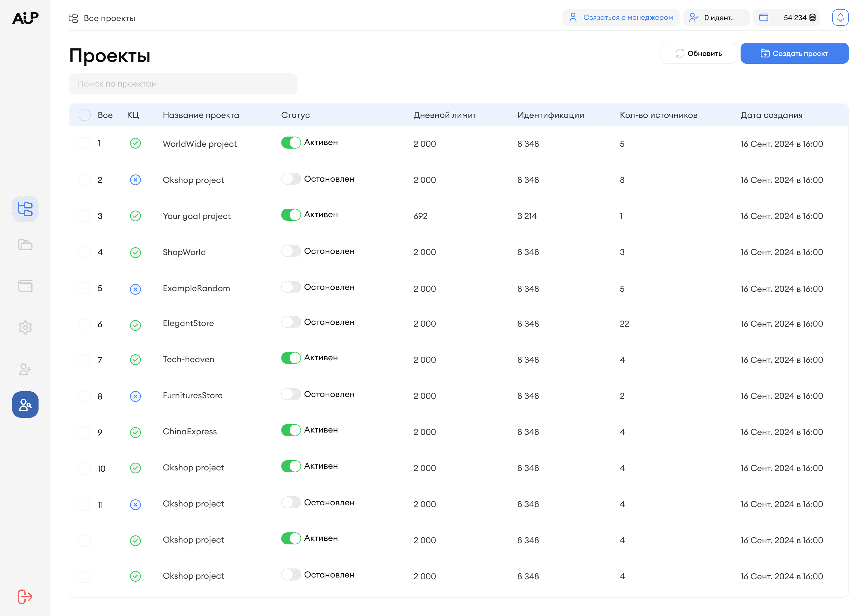Click the 'Поиск по проектам' search field
Image resolution: width=867 pixels, height=616 pixels.
click(183, 84)
